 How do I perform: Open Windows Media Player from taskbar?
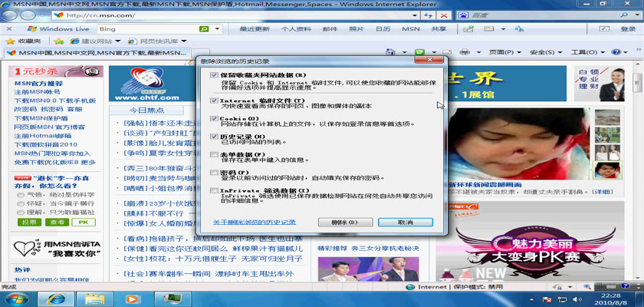[x=133, y=298]
